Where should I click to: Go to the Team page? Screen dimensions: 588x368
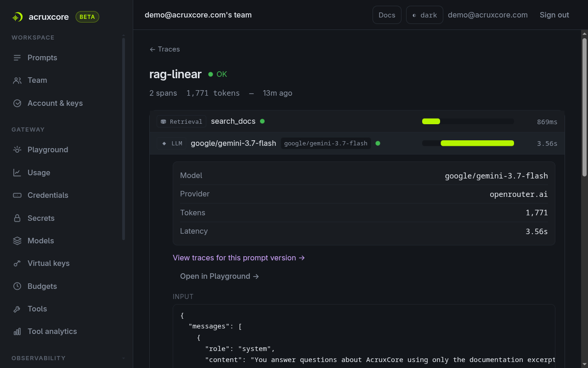[37, 80]
